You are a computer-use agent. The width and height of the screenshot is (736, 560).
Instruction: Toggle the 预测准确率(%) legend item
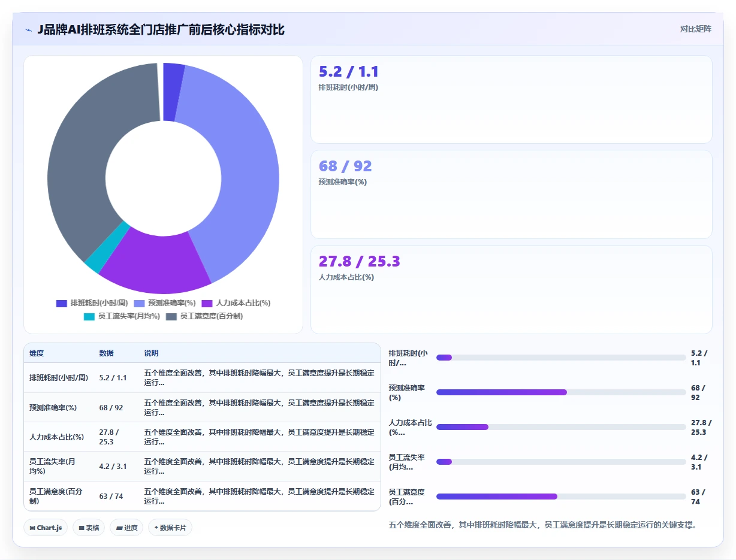pos(164,303)
